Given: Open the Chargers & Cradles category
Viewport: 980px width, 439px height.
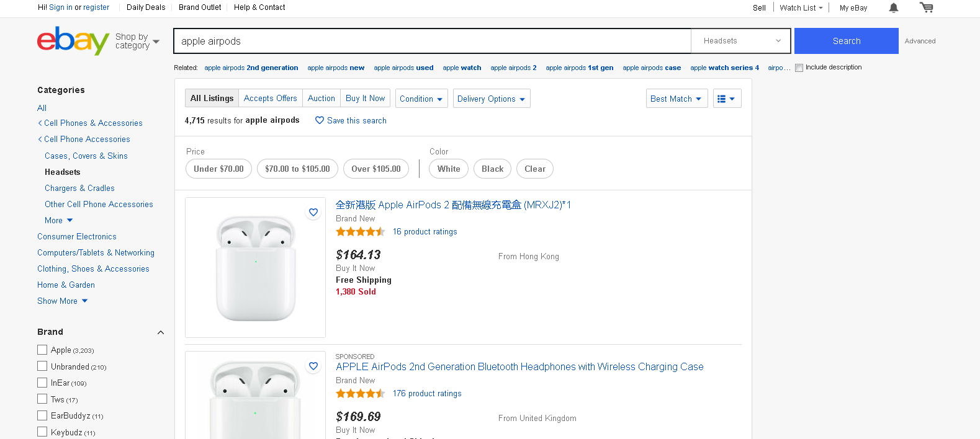Looking at the screenshot, I should coord(79,188).
